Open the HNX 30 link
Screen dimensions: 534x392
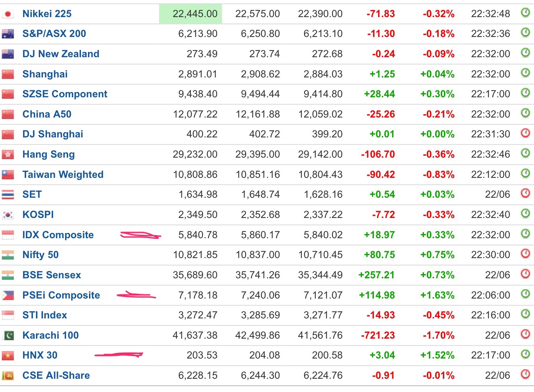[x=40, y=355]
